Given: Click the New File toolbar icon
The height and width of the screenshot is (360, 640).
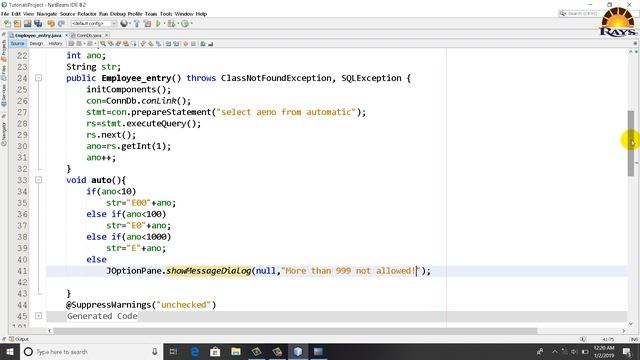Looking at the screenshot, I should click(x=8, y=24).
